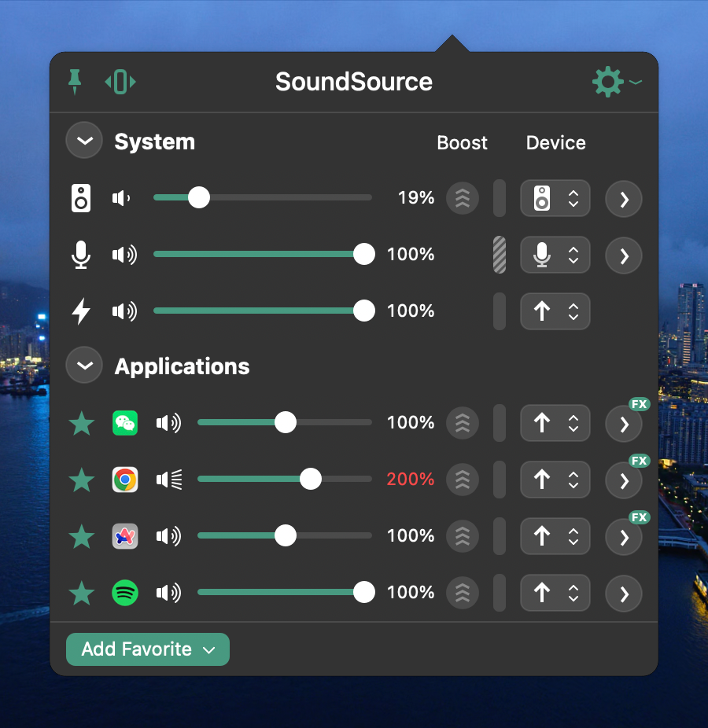The image size is (708, 728).
Task: Expand output device details arrow
Action: pos(624,200)
